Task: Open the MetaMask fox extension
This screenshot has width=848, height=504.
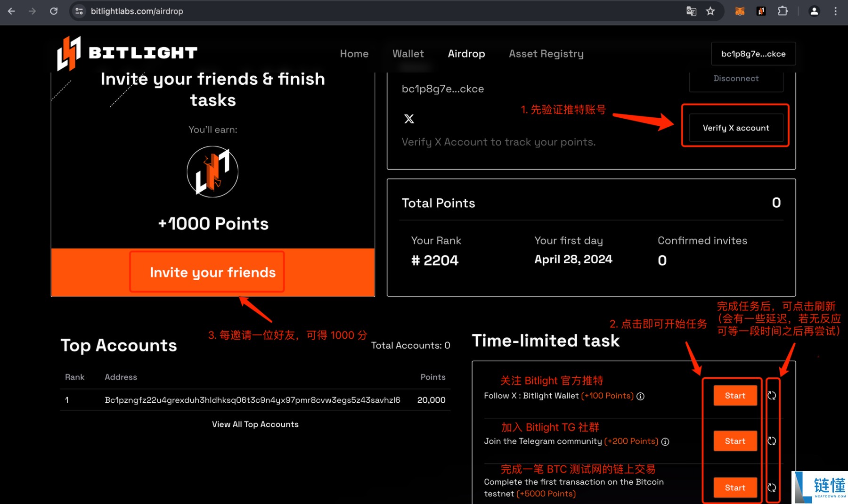Action: (740, 11)
